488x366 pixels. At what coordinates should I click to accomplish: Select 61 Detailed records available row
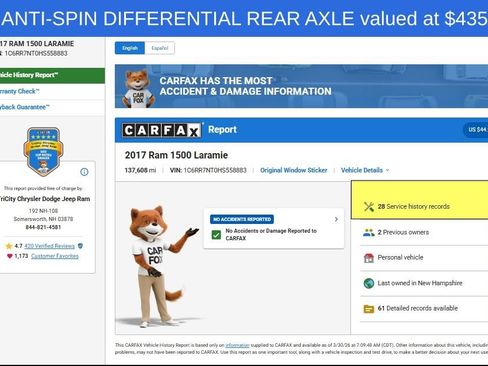[424, 309]
